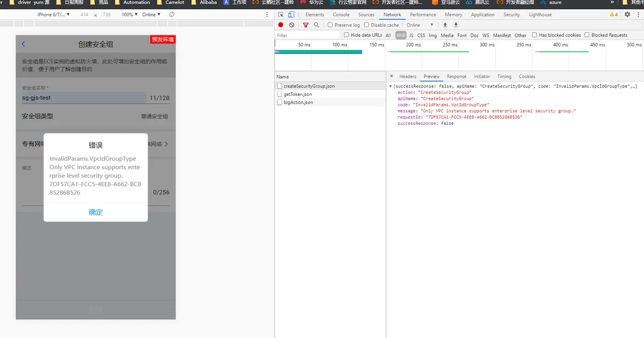
Task: Open the 100% zoom dropdown
Action: tap(129, 15)
